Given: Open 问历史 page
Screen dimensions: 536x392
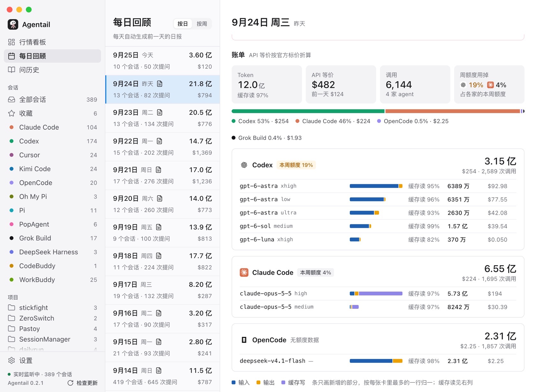Looking at the screenshot, I should (x=52, y=70).
